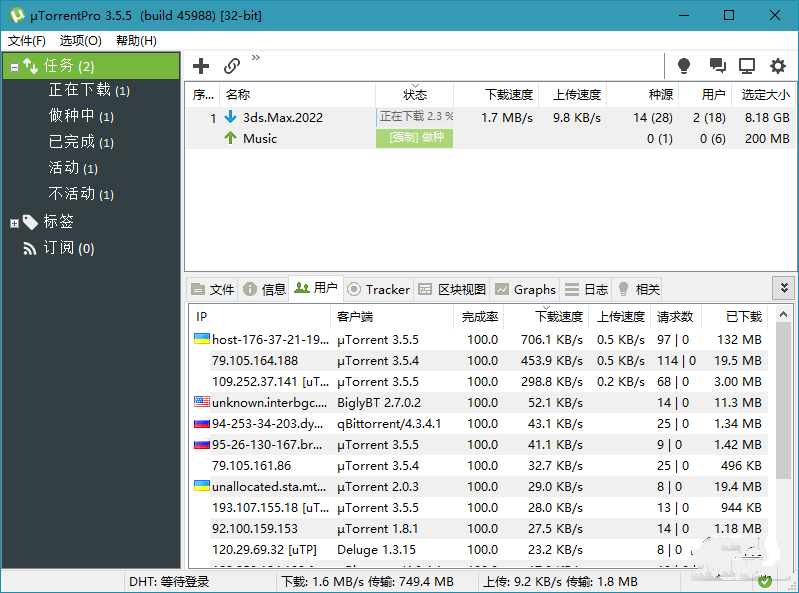Collapse the detail pane with double-chevron button
Screen dimensions: 799x593
point(783,288)
